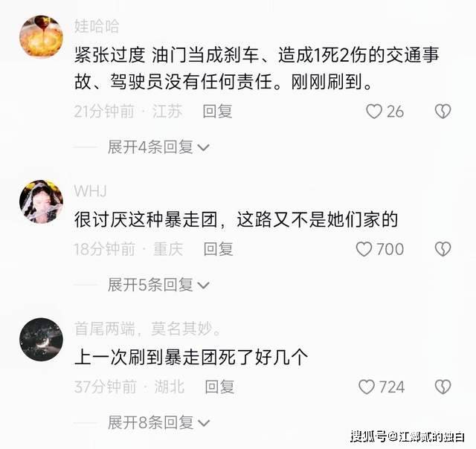Screen dimensions: 476x449
Task: Open username 首尾两端，莫名其妙。
Action: [x=148, y=329]
